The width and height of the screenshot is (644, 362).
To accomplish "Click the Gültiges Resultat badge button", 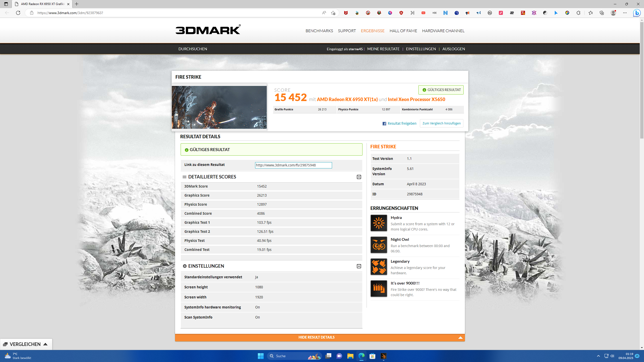I will point(441,90).
